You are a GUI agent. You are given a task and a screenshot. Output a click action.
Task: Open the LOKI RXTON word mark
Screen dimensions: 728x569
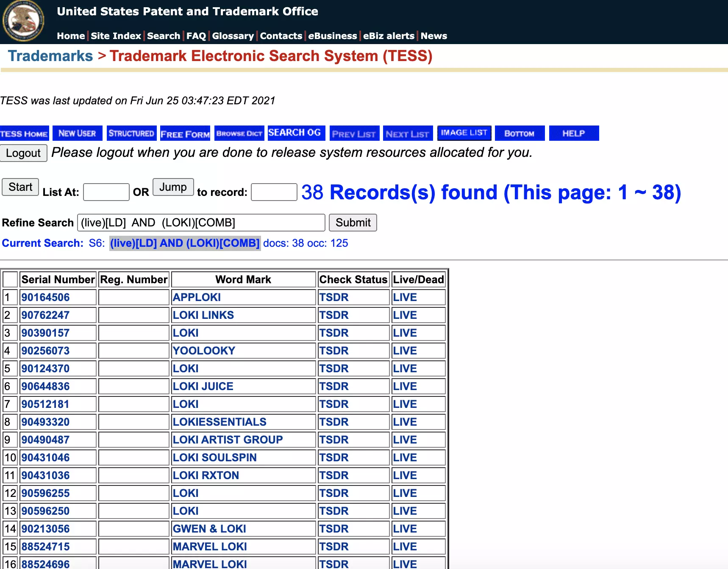206,475
